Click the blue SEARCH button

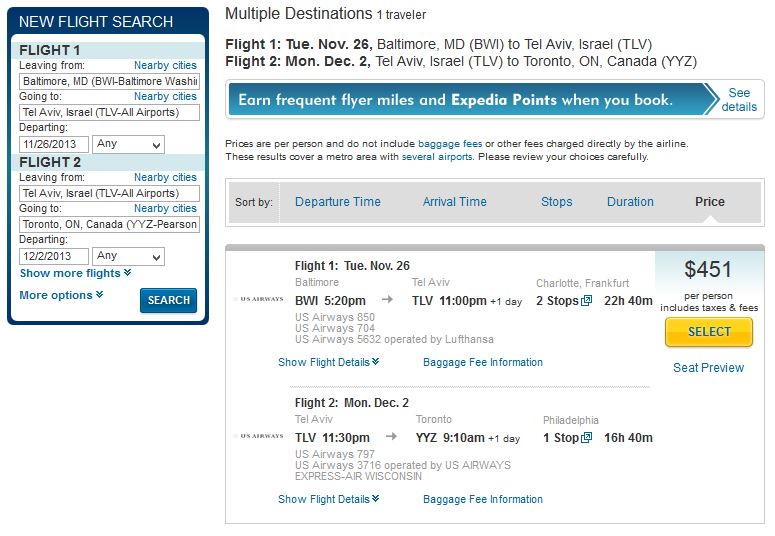[x=168, y=300]
